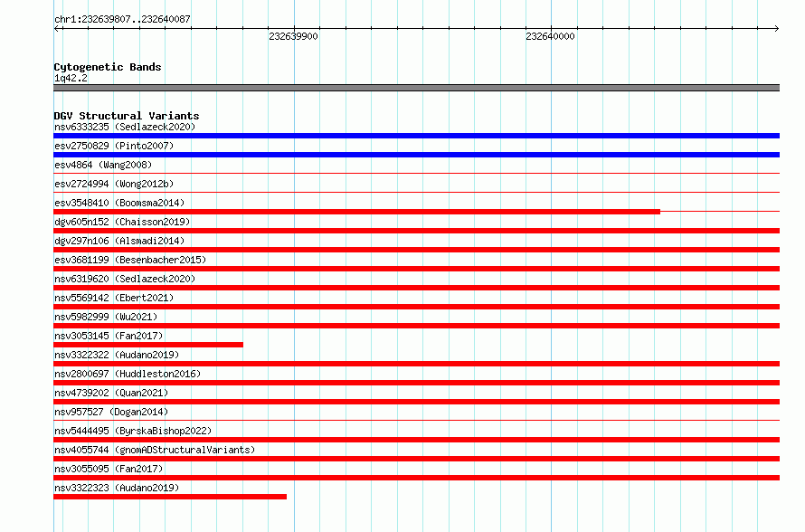The width and height of the screenshot is (805, 532).
Task: Click the short red bar for nsv3322323
Action: pyautogui.click(x=170, y=497)
